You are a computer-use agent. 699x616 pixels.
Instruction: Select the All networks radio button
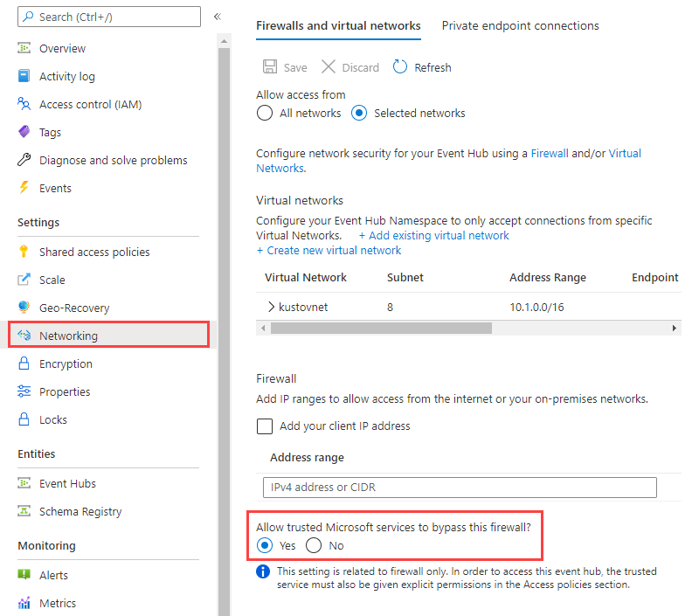pyautogui.click(x=265, y=113)
